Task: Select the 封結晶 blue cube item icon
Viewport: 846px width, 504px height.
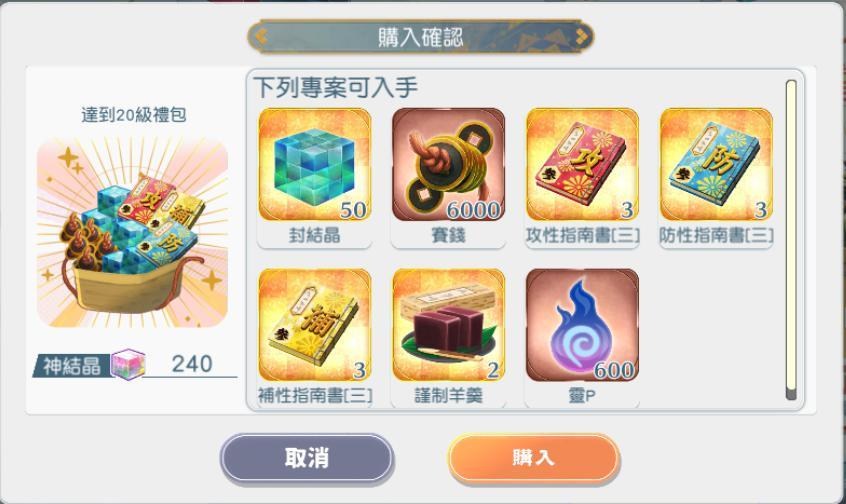Action: coord(315,164)
